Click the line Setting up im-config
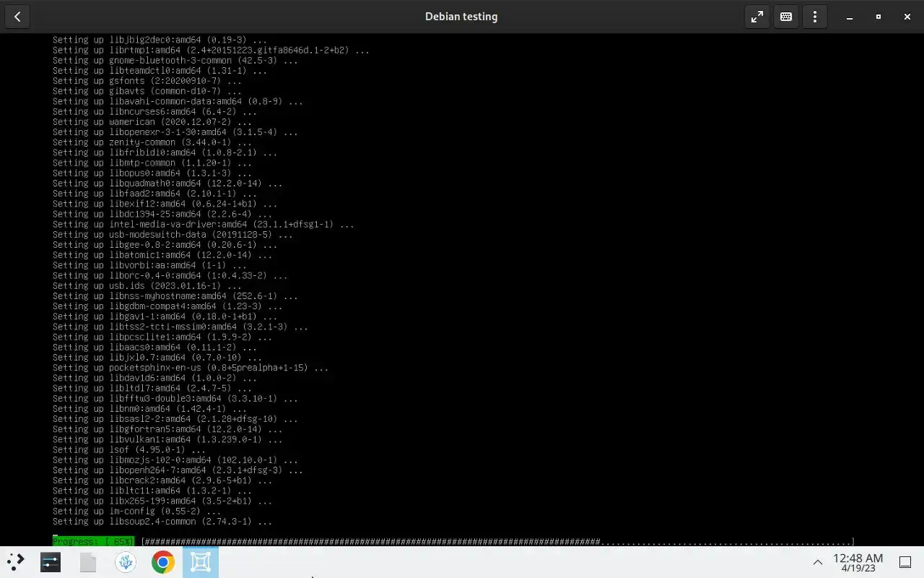 pyautogui.click(x=137, y=511)
